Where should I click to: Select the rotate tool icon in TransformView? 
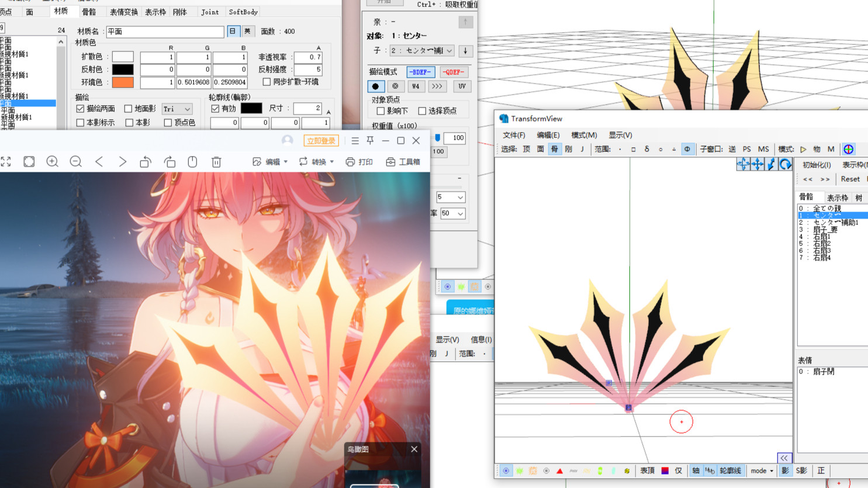pyautogui.click(x=785, y=165)
